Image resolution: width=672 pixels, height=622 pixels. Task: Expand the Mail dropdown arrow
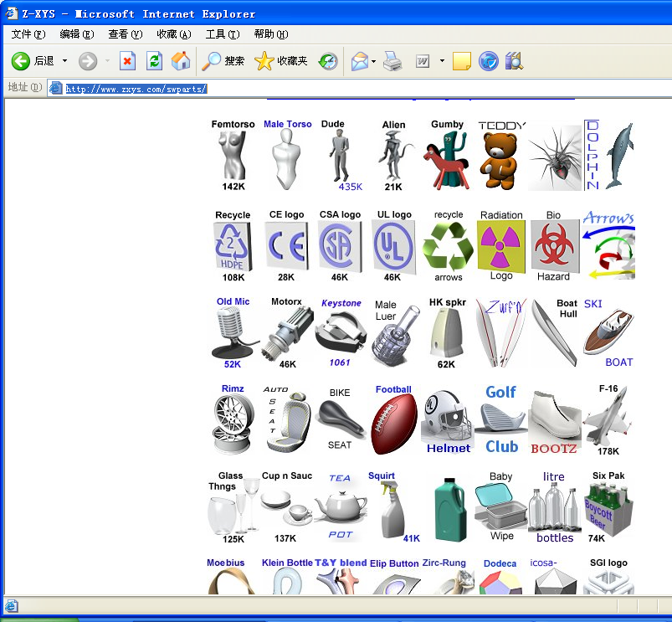pos(374,61)
